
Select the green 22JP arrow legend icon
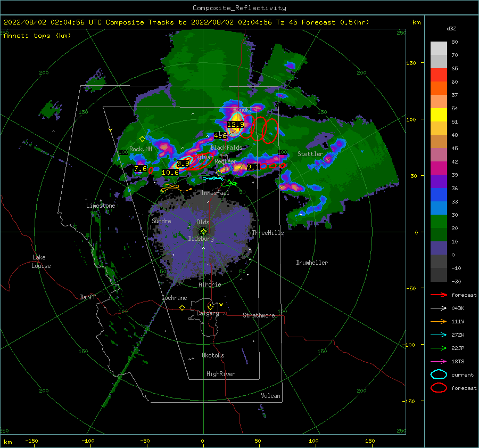[439, 348]
